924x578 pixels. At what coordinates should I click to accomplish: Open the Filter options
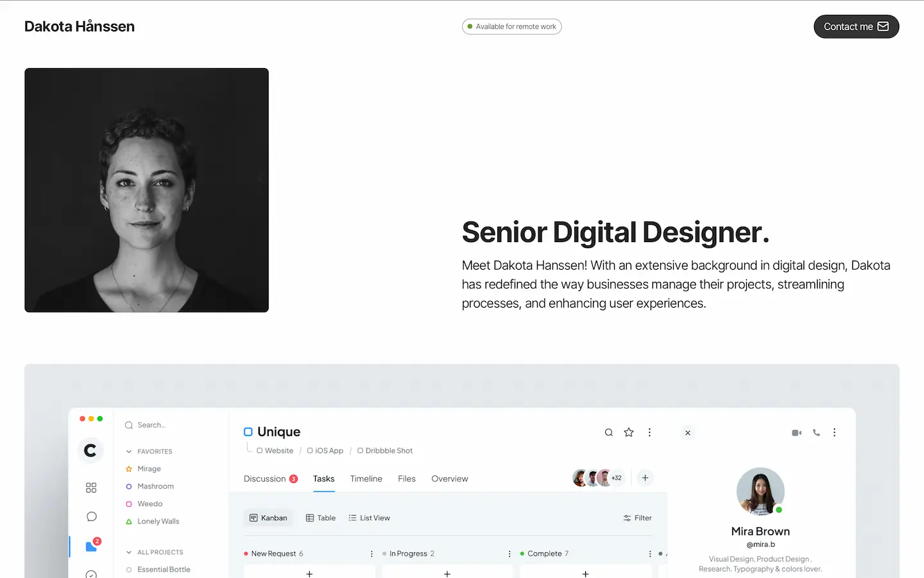pyautogui.click(x=637, y=518)
